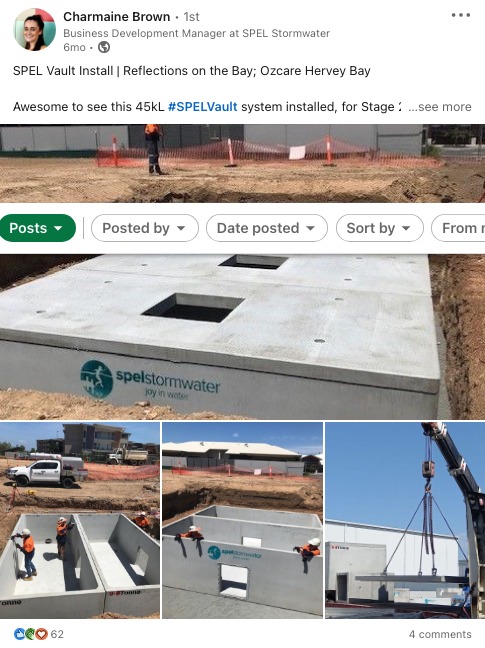Screen dimensions: 485x648
Task: Open the photo with white ute
Action: coord(80,520)
